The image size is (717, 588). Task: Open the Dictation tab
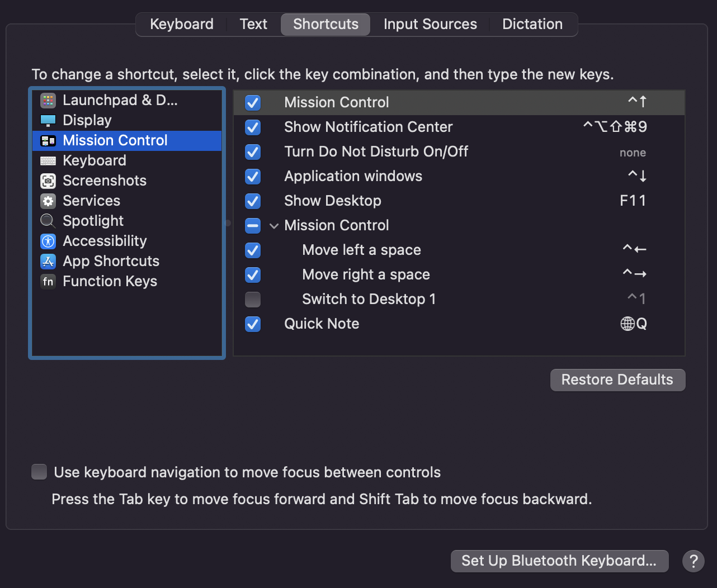pyautogui.click(x=532, y=24)
